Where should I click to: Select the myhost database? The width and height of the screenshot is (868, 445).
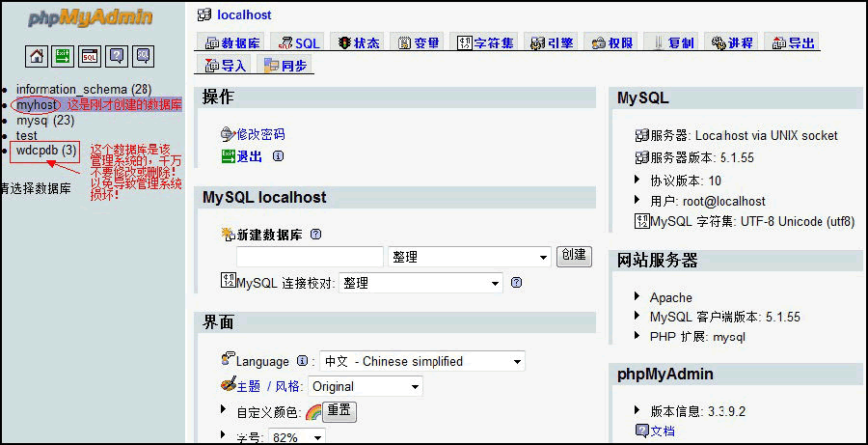tap(37, 105)
